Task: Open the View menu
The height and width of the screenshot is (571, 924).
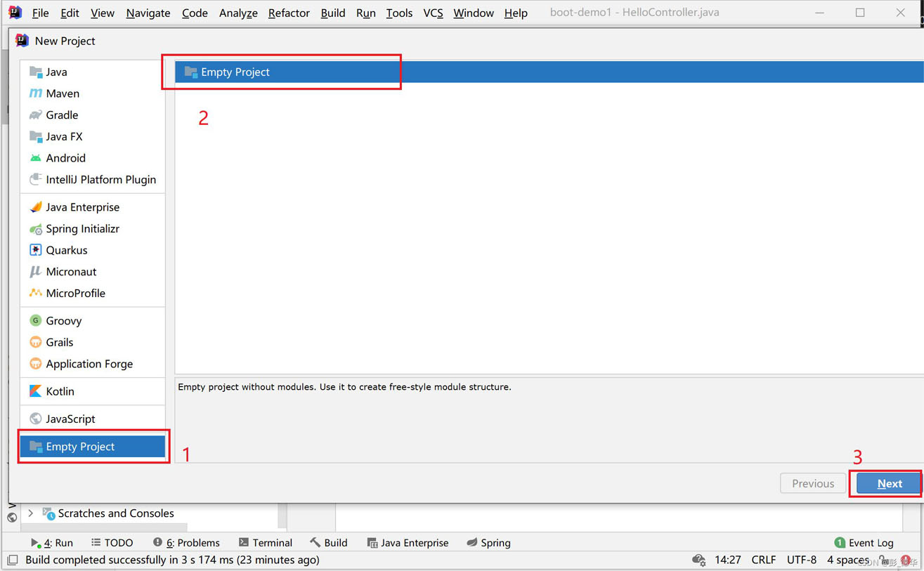Action: 102,13
